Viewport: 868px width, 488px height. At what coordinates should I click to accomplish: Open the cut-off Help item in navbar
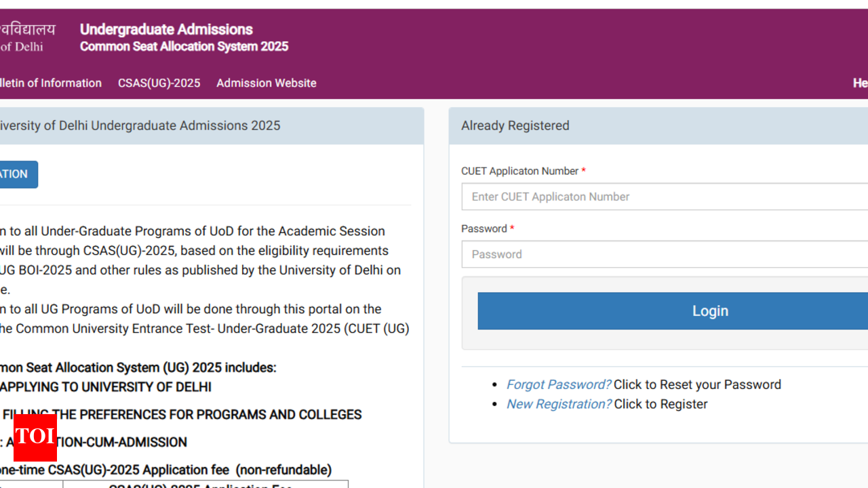point(860,83)
